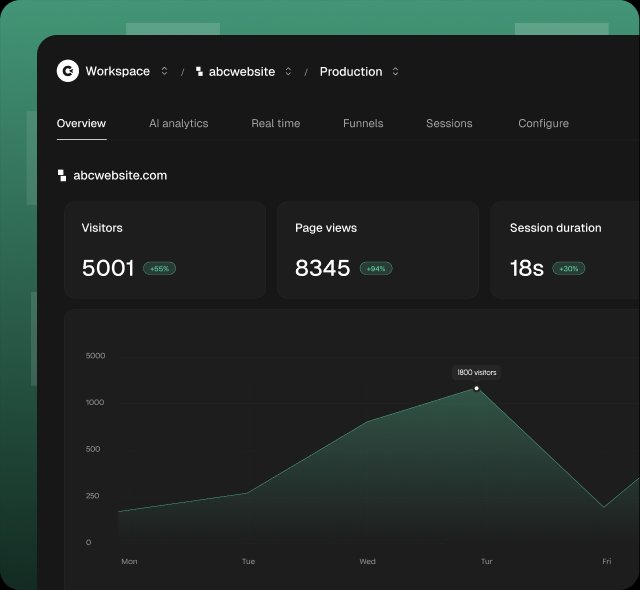The image size is (640, 590).
Task: Open the Workspace switcher chevrons
Action: (x=164, y=71)
